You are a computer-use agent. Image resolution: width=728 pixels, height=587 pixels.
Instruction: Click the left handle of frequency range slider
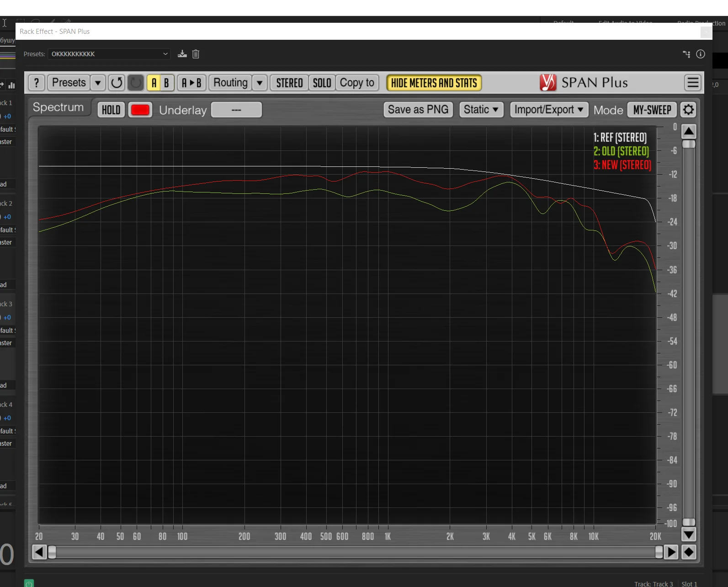tap(52, 552)
